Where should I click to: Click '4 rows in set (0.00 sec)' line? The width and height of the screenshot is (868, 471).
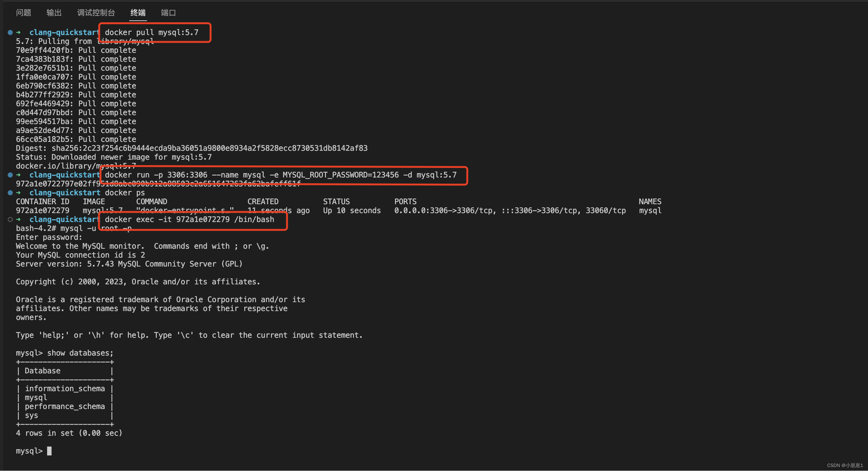coord(69,433)
